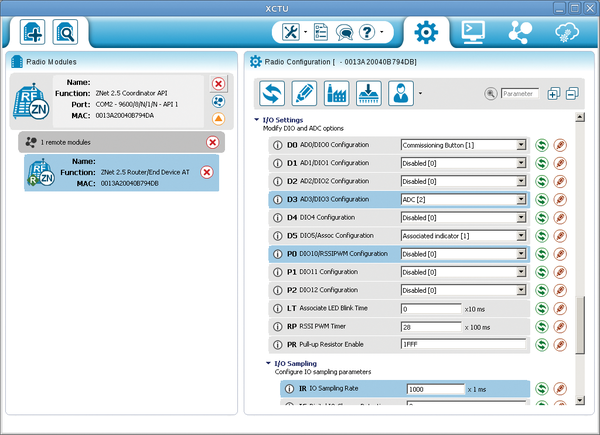Screen dimensions: 600x435
Task: Expand all sections plus icon
Action: 553,93
